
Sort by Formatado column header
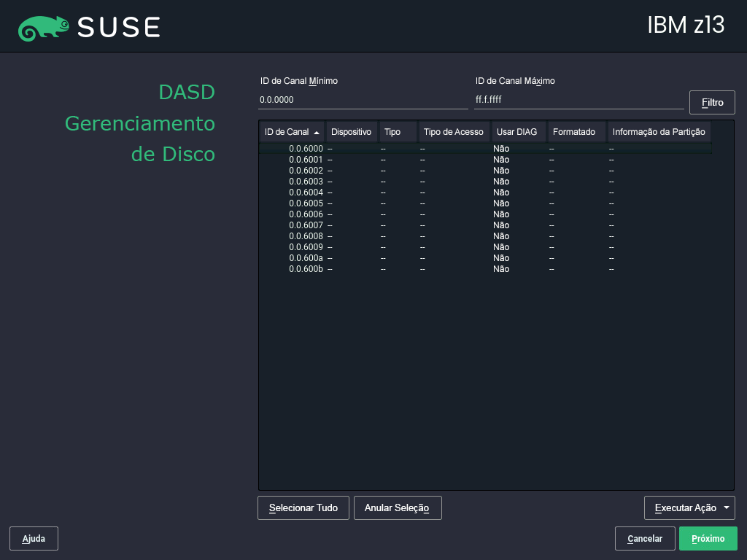(x=576, y=132)
